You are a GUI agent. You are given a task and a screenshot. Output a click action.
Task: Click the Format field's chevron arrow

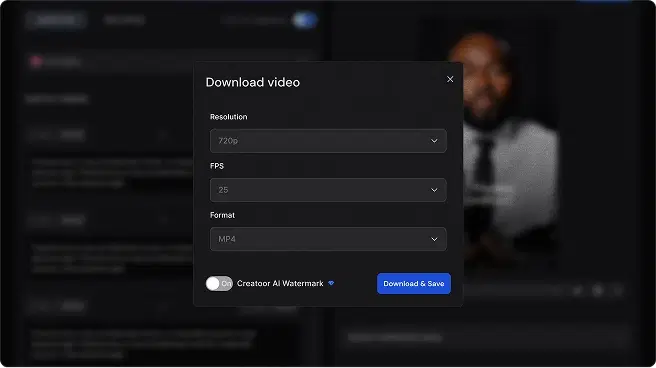tap(434, 239)
